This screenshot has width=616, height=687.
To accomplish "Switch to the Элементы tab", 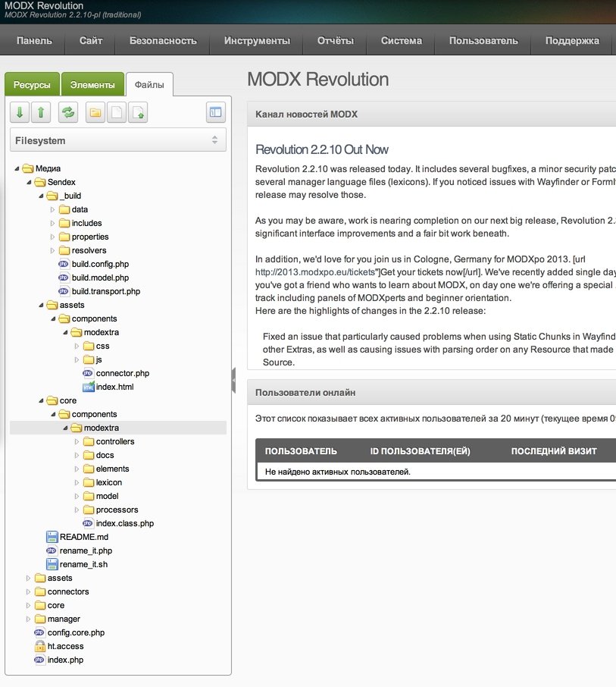I will 93,85.
